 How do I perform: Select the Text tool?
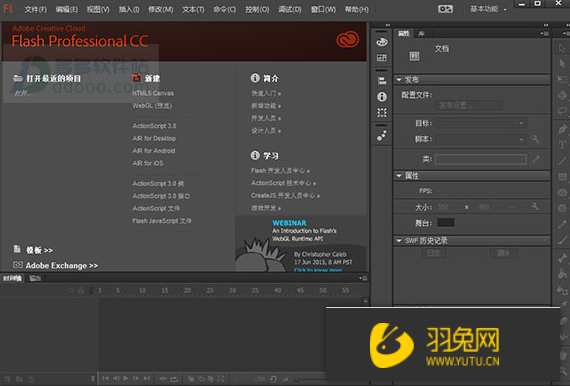(562, 145)
